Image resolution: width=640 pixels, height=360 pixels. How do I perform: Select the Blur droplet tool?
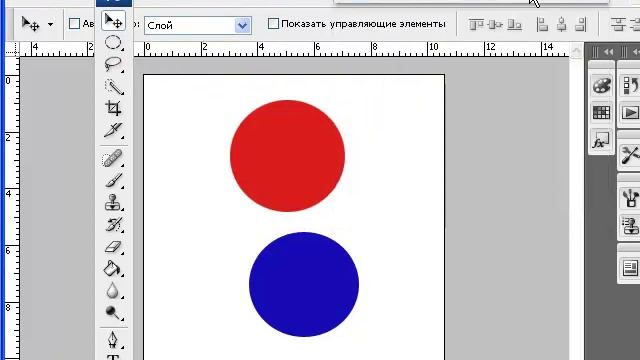(x=113, y=291)
